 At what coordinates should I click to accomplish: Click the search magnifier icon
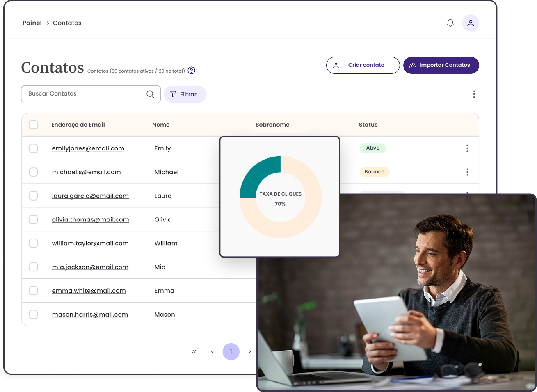[x=150, y=94]
